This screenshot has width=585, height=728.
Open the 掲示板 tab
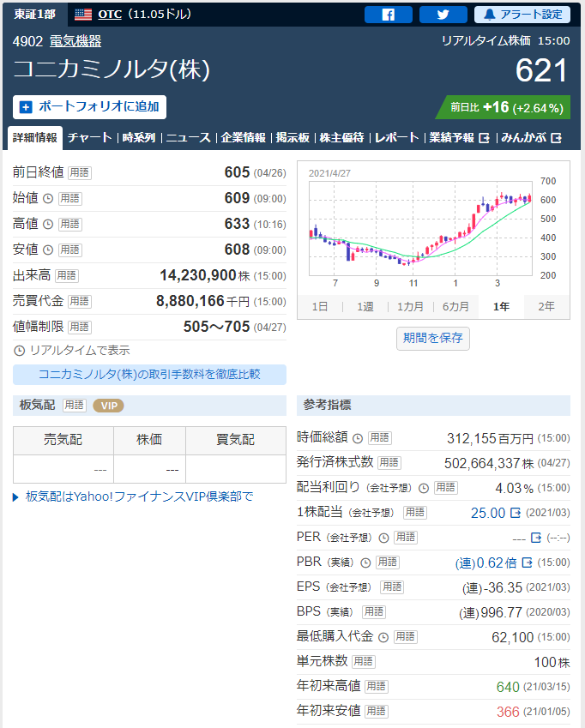tap(292, 138)
